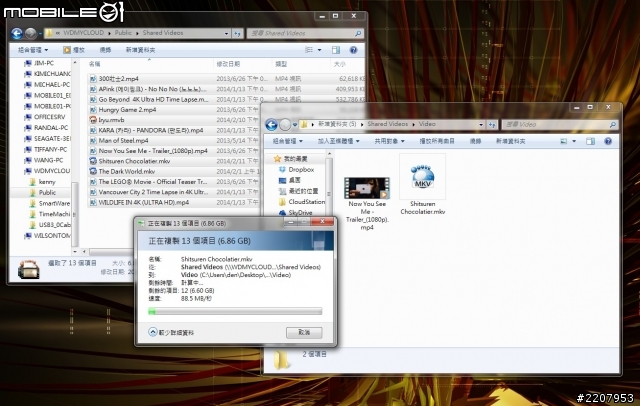The height and width of the screenshot is (406, 640).
Task: Open share with dropdown in Video window
Action: [x=389, y=141]
